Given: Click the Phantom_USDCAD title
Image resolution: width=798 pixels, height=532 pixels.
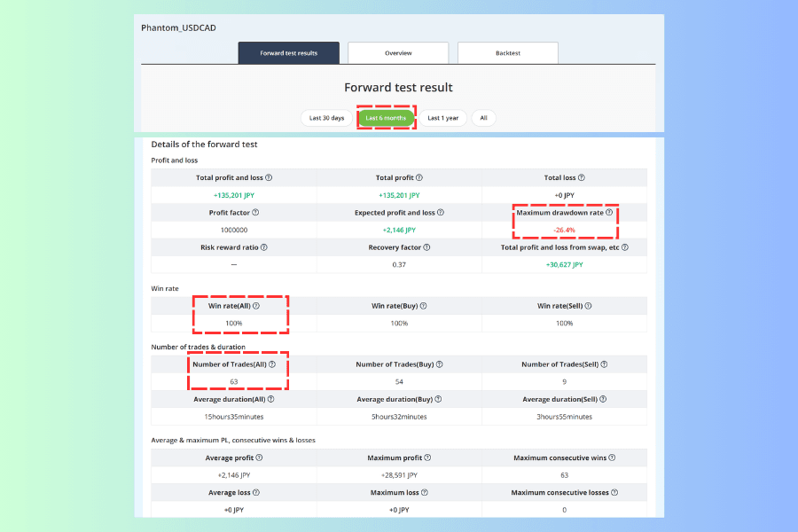Looking at the screenshot, I should 178,28.
